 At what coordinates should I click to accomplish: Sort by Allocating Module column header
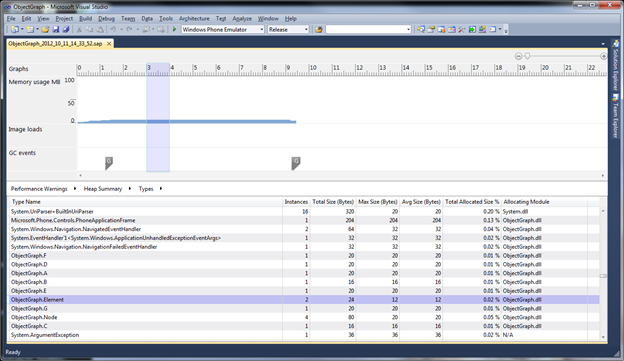(x=545, y=202)
